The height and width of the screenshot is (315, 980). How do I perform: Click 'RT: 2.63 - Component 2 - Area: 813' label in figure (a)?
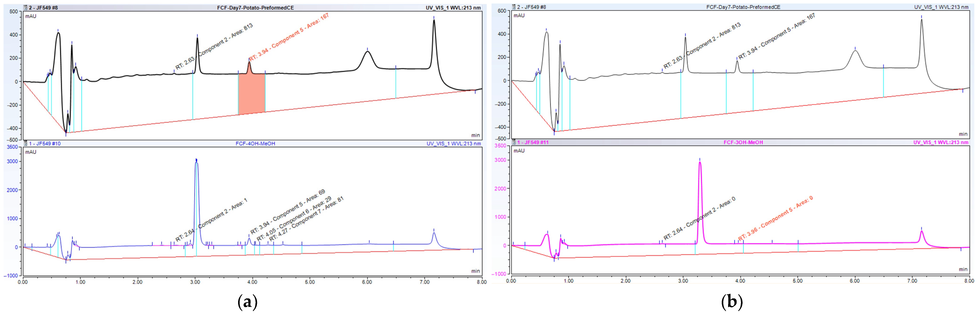click(214, 47)
